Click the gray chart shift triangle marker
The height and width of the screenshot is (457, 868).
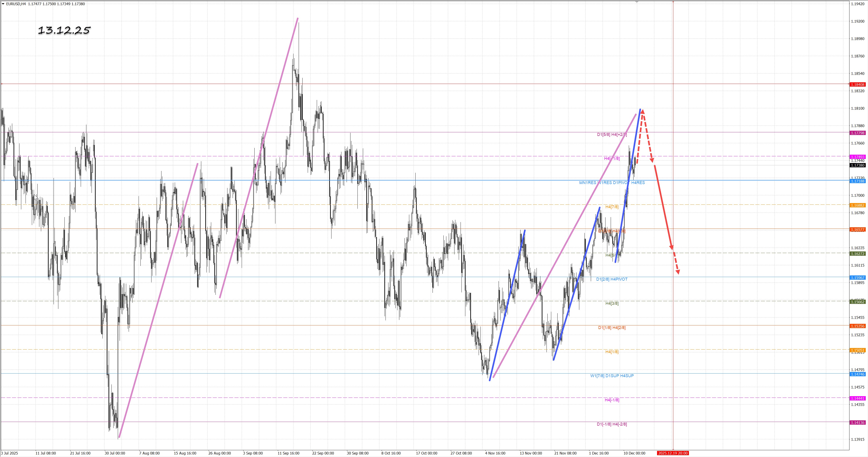click(637, 2)
